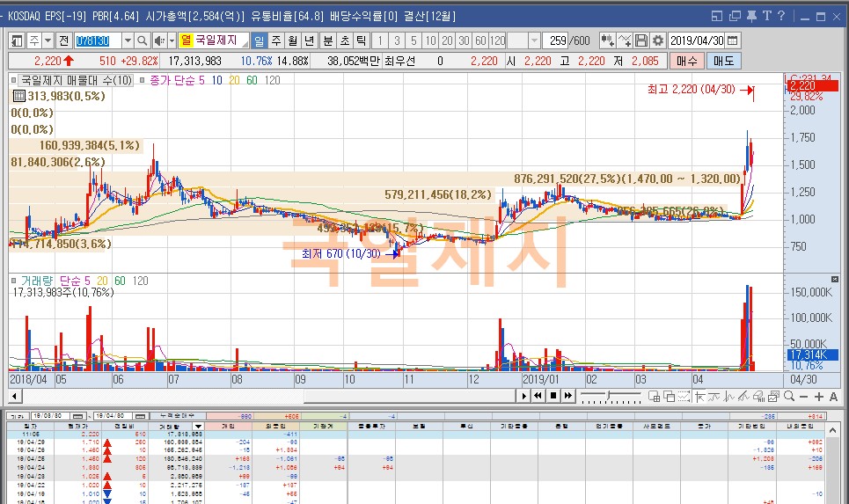Click the eraser drawing tool icon

758,397
